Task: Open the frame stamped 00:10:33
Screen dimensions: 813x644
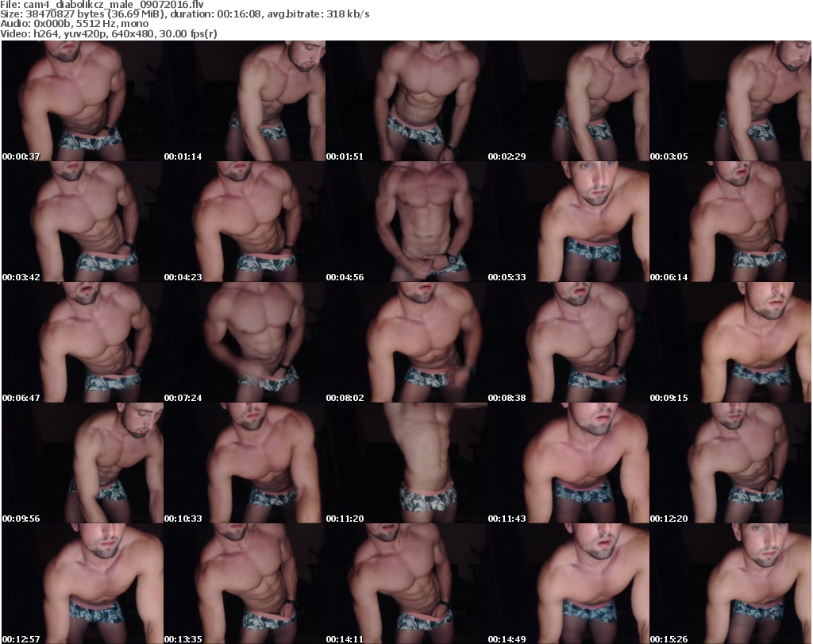Action: [245, 463]
